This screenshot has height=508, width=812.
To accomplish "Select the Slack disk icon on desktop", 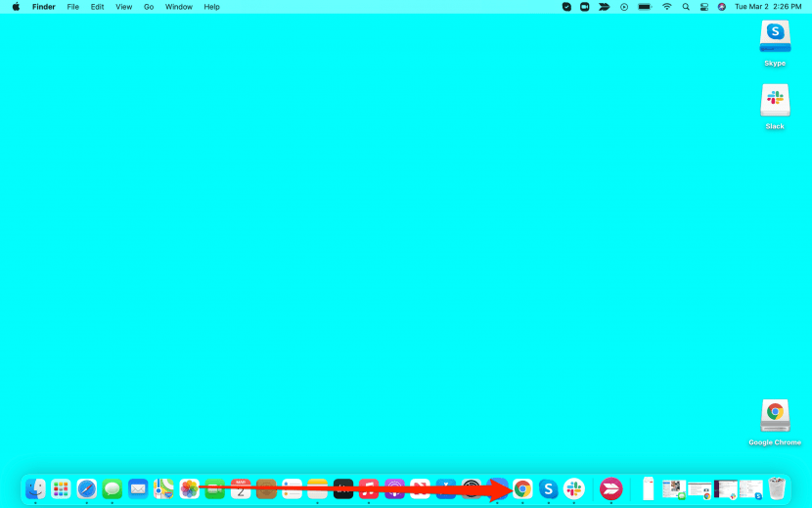I will [775, 100].
